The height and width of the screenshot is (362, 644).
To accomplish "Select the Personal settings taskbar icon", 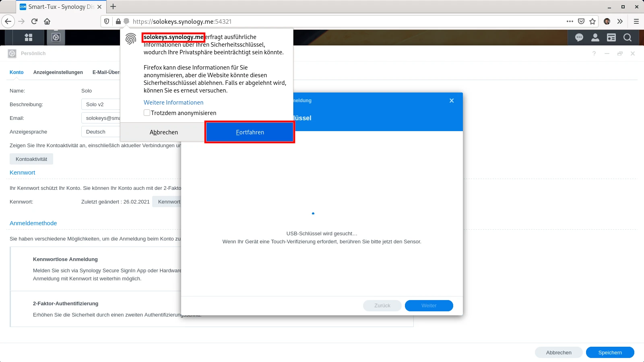I will (x=56, y=37).
